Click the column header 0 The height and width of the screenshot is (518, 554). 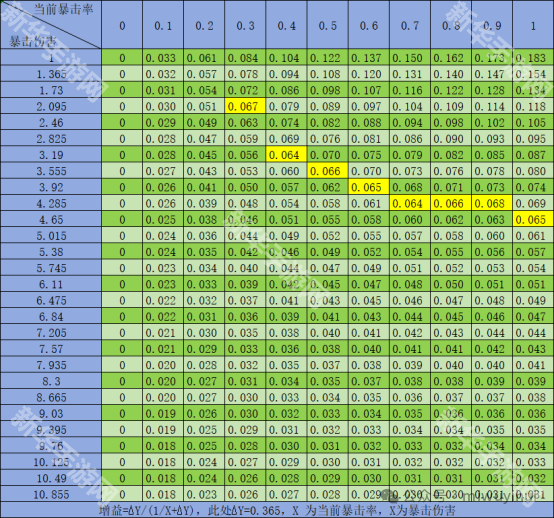coord(122,25)
